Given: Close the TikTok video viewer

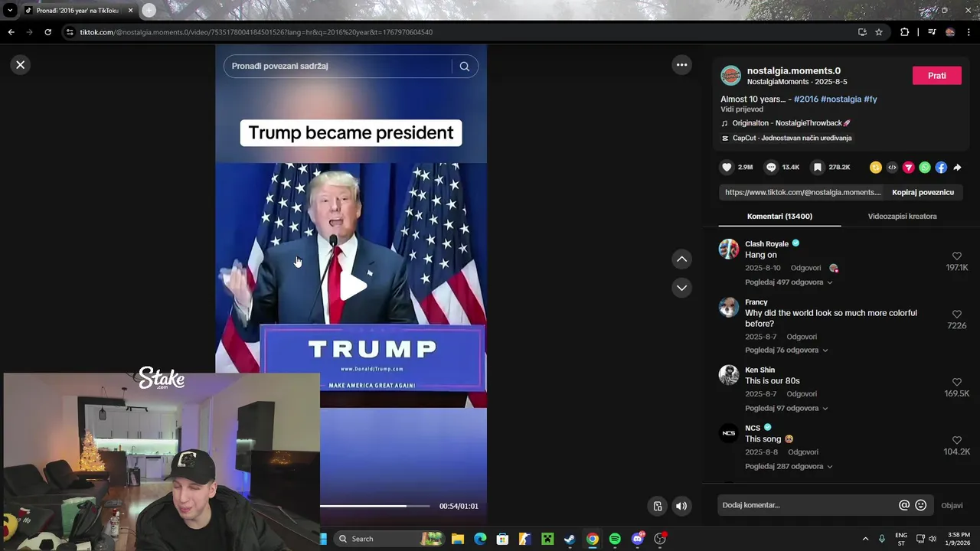Looking at the screenshot, I should tap(21, 65).
